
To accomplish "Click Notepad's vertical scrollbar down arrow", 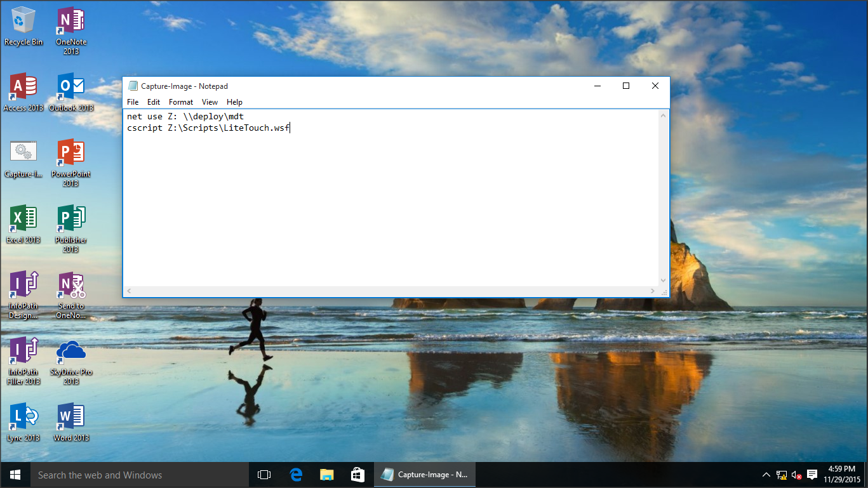I will pos(664,280).
